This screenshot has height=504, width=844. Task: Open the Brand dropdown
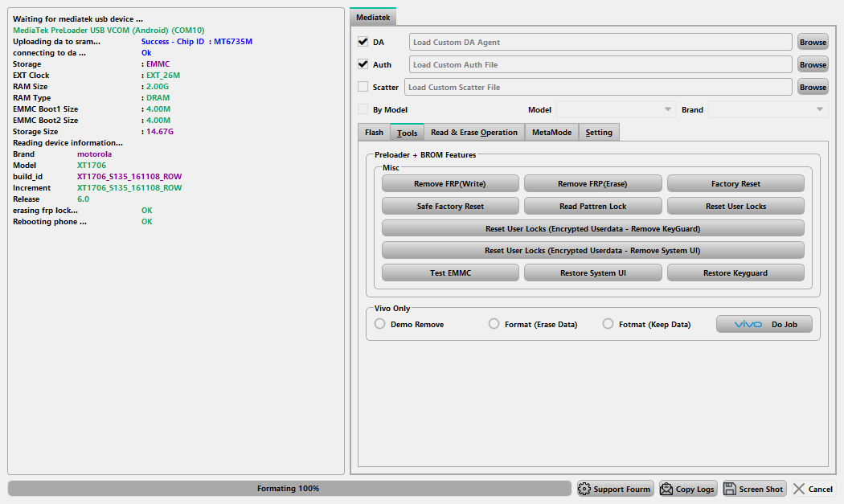(x=768, y=109)
